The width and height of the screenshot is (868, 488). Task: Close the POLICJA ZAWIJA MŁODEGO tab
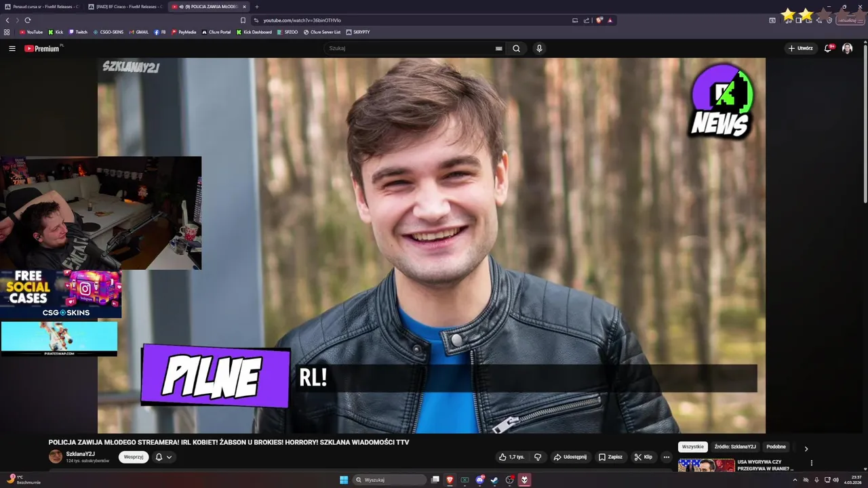click(x=245, y=7)
